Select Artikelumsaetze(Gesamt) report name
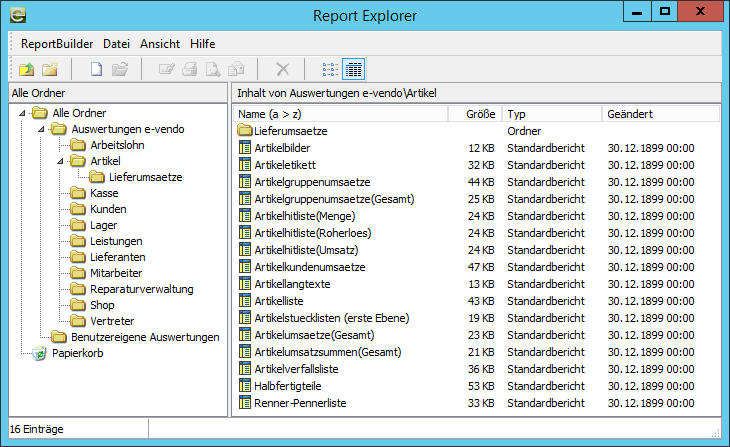This screenshot has height=447, width=730. 314,335
